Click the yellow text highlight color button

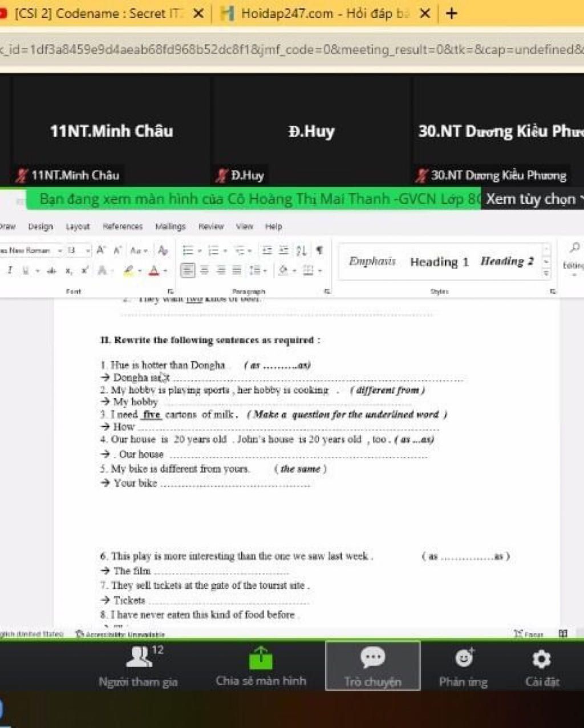click(129, 270)
